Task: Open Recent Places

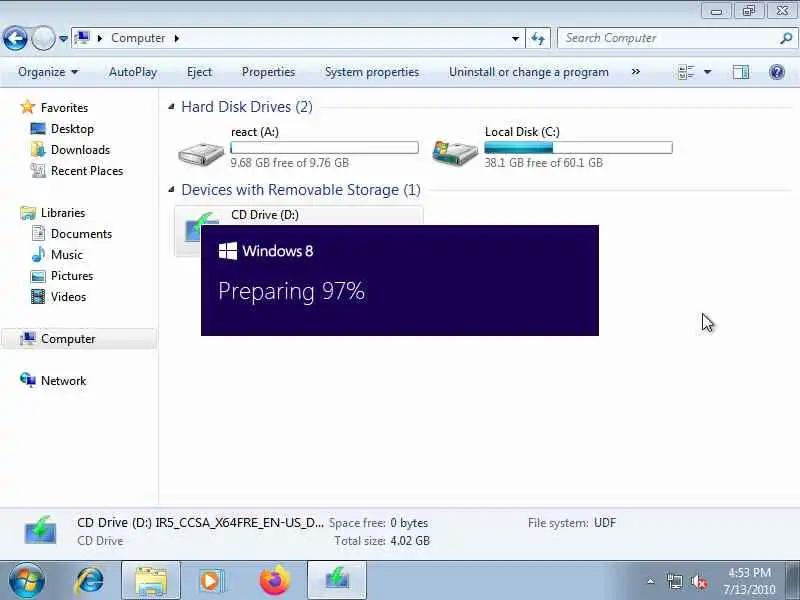Action: point(87,170)
